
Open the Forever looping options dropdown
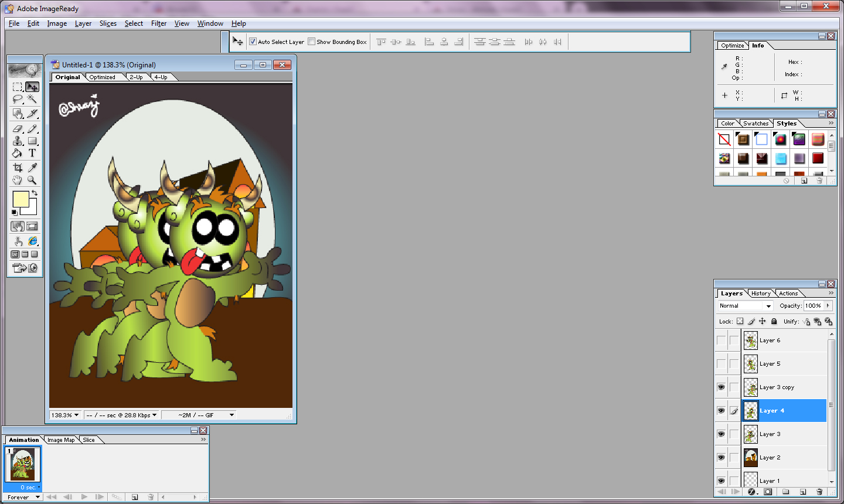[x=23, y=497]
